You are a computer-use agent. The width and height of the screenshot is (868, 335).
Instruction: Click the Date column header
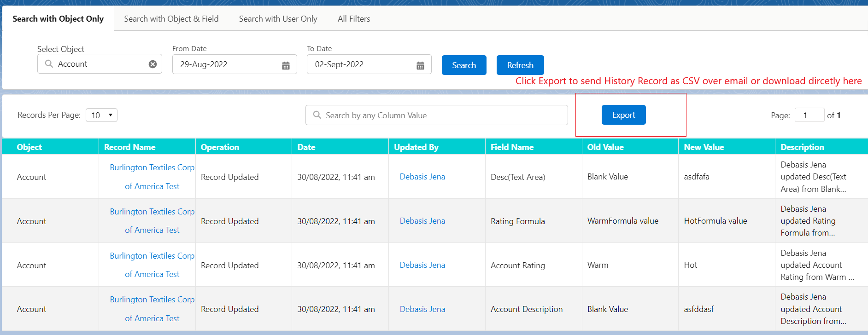point(306,147)
